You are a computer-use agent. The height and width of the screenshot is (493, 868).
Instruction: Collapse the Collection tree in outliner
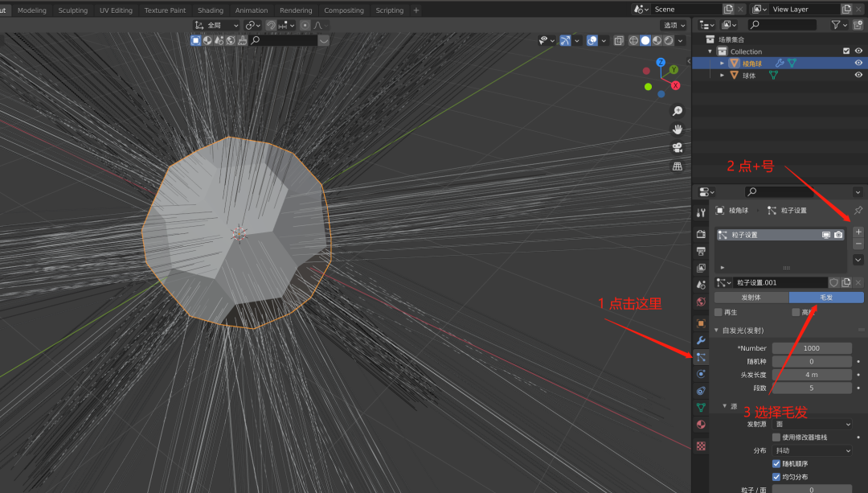point(710,51)
